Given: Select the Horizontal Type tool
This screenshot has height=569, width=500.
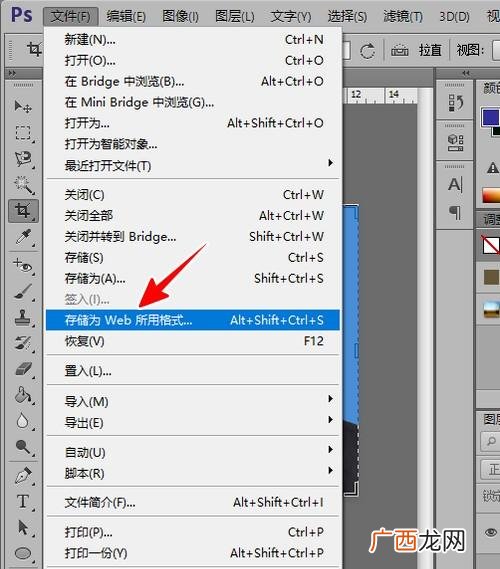Looking at the screenshot, I should (x=23, y=502).
